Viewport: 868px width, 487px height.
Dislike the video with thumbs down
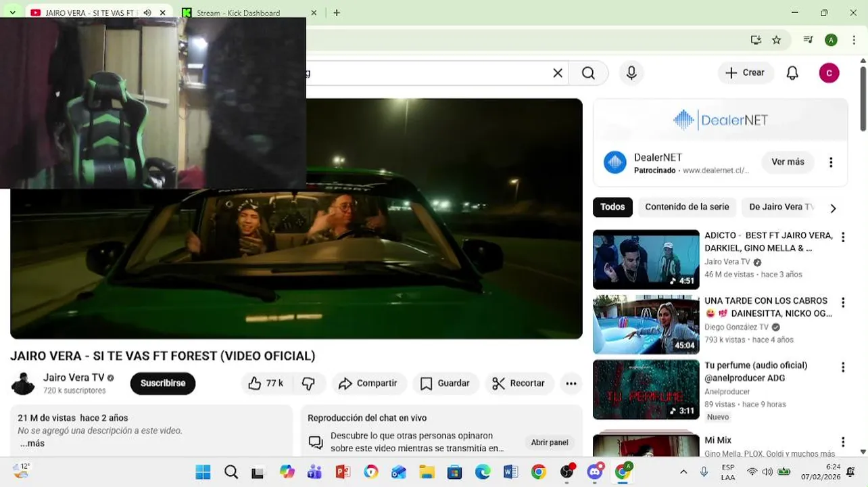click(x=309, y=384)
